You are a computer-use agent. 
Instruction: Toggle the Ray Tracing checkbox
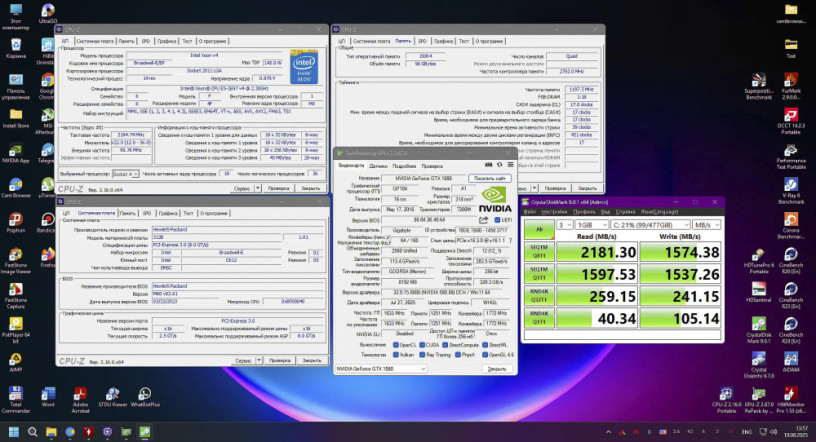point(422,355)
